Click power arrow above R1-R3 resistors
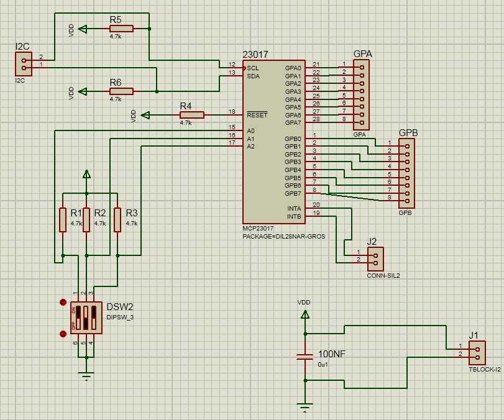Screen dimensions: 504x420 point(86,174)
